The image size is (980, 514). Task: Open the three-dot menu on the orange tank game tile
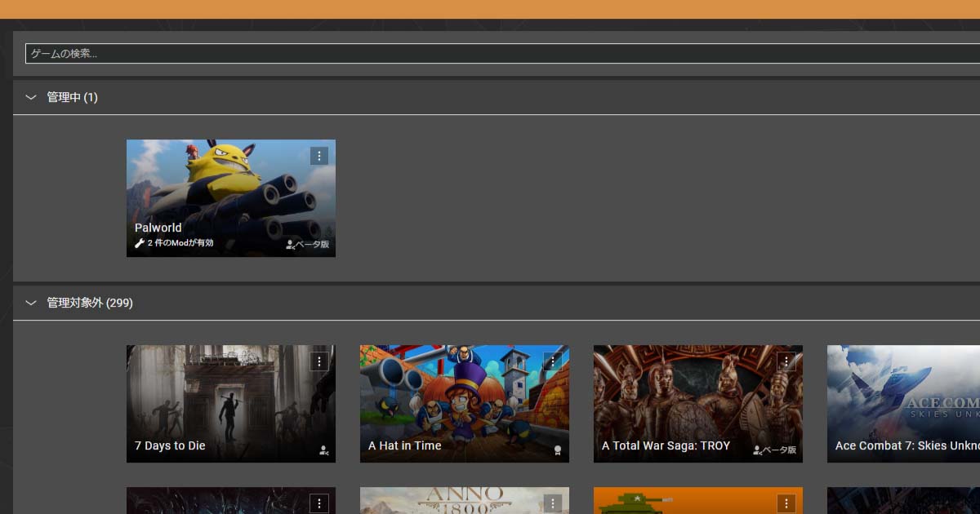click(786, 503)
